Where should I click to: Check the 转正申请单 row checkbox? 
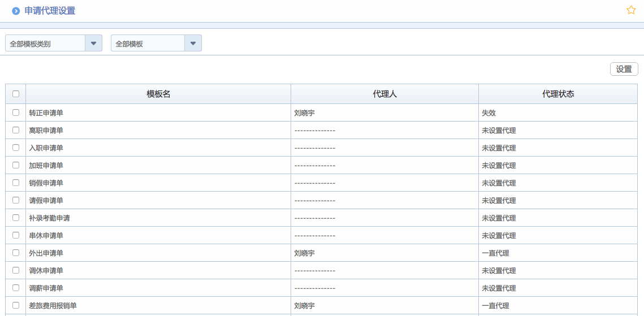(16, 112)
